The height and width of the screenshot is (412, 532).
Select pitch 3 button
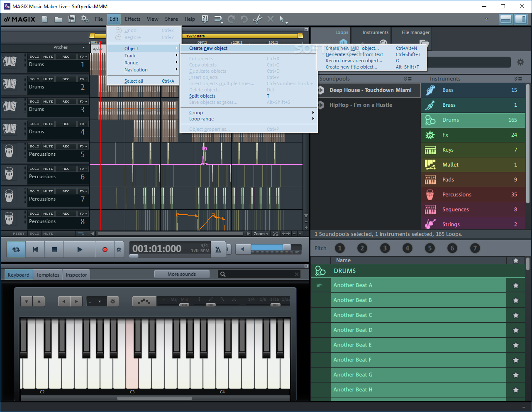(385, 248)
